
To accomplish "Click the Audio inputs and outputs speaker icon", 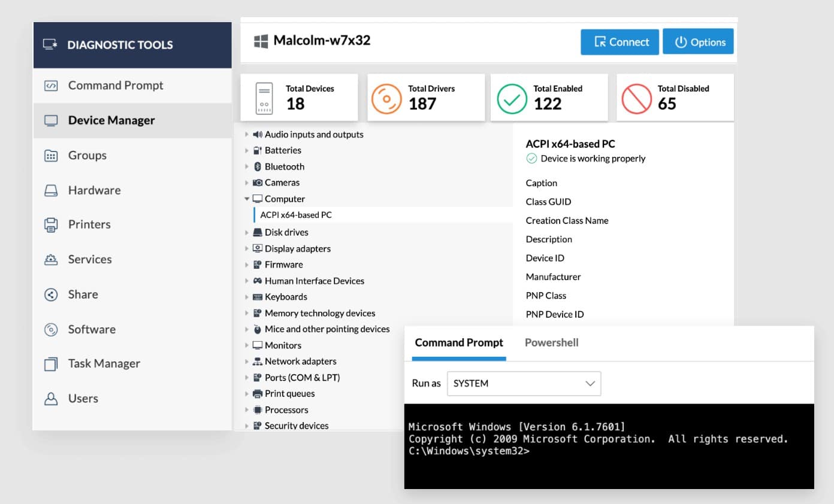I will 258,135.
